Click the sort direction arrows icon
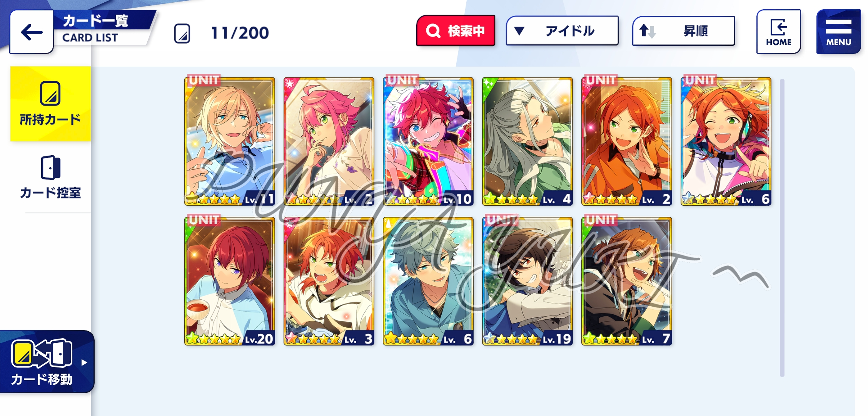Screen dimensions: 868x416 (x=647, y=31)
